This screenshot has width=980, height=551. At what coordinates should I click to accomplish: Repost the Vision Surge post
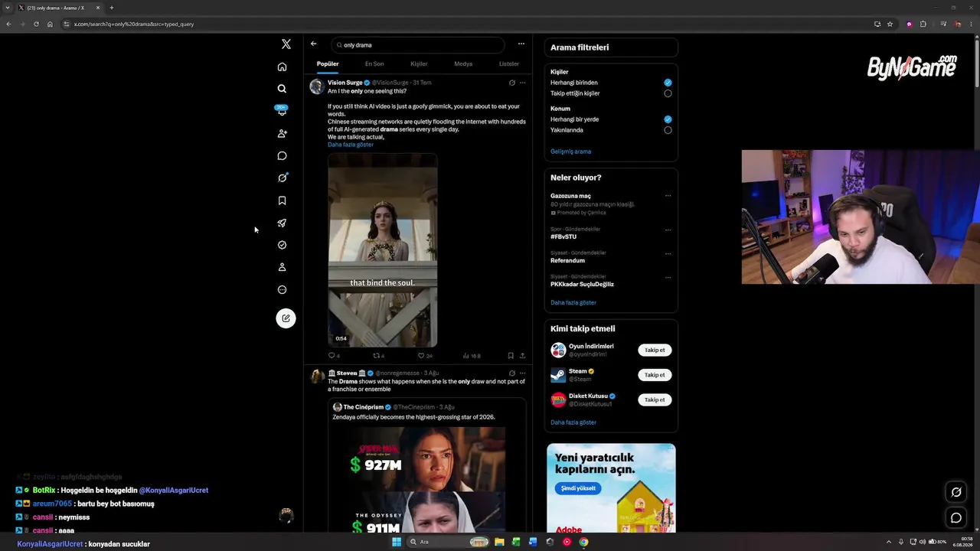[377, 356]
